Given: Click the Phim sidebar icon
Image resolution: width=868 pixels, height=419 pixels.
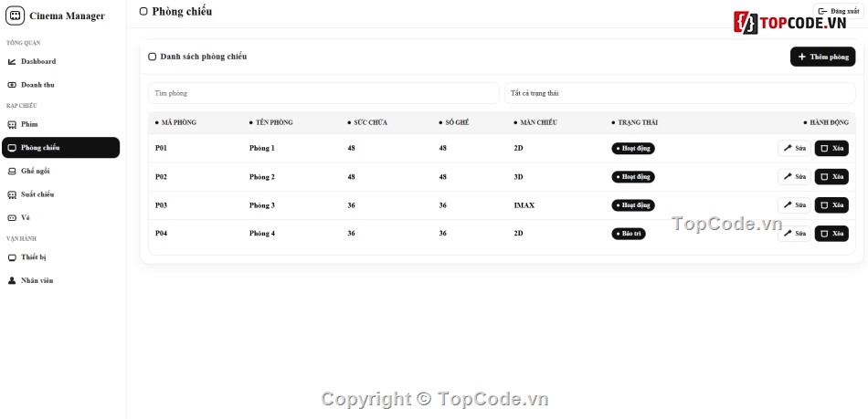Looking at the screenshot, I should pos(12,124).
